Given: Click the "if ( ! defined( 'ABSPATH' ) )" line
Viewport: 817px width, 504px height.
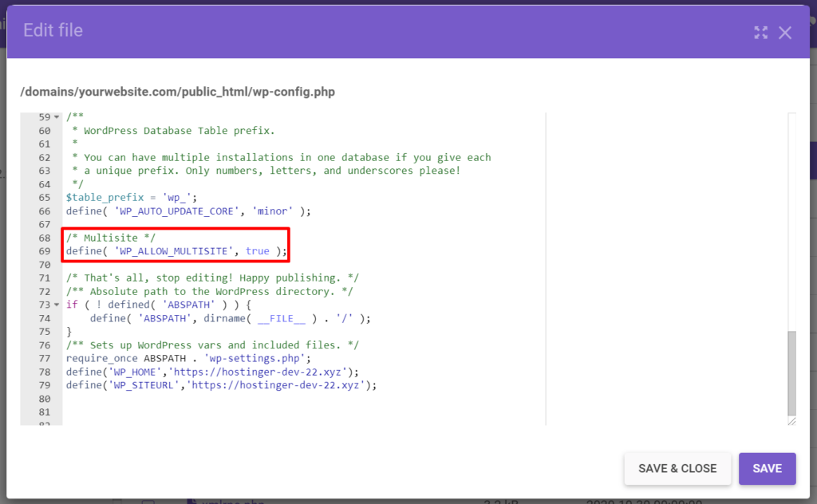Looking at the screenshot, I should (159, 305).
